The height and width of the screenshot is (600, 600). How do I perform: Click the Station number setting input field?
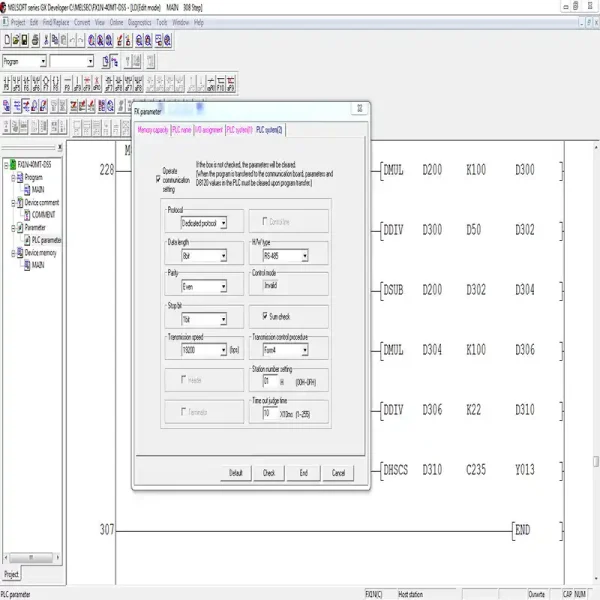pyautogui.click(x=269, y=382)
